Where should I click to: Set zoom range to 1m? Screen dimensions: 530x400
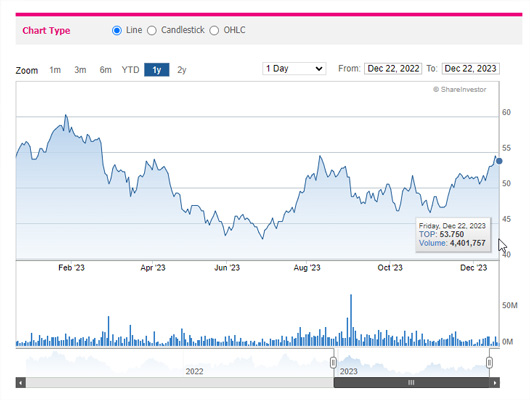(55, 70)
